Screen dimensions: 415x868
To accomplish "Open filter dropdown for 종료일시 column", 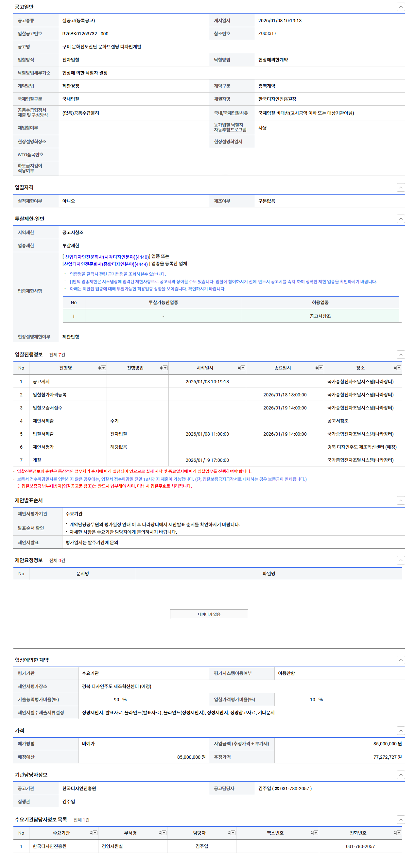I will (x=321, y=368).
